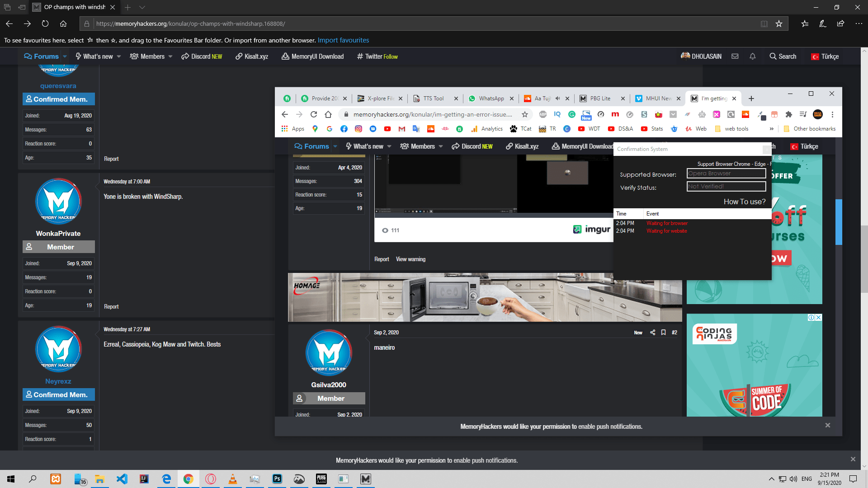Open Edge add notes pen tool
Viewport: 868px width, 488px height.
coord(823,23)
